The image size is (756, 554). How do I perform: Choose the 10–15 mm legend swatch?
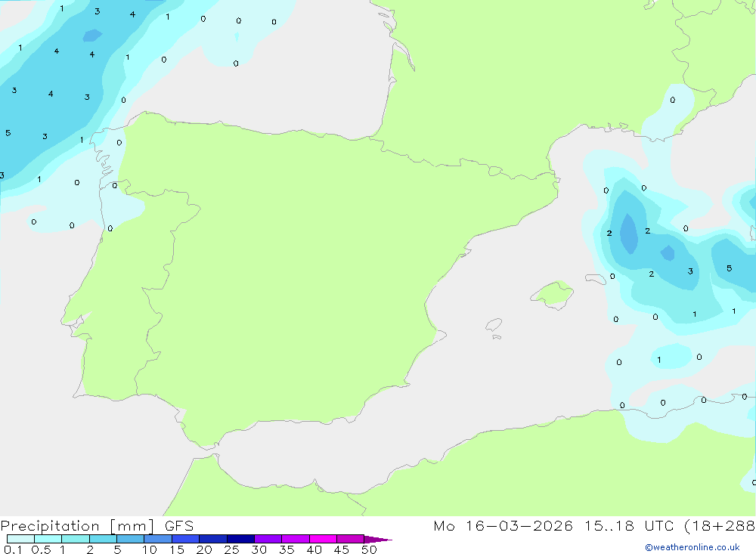158,539
